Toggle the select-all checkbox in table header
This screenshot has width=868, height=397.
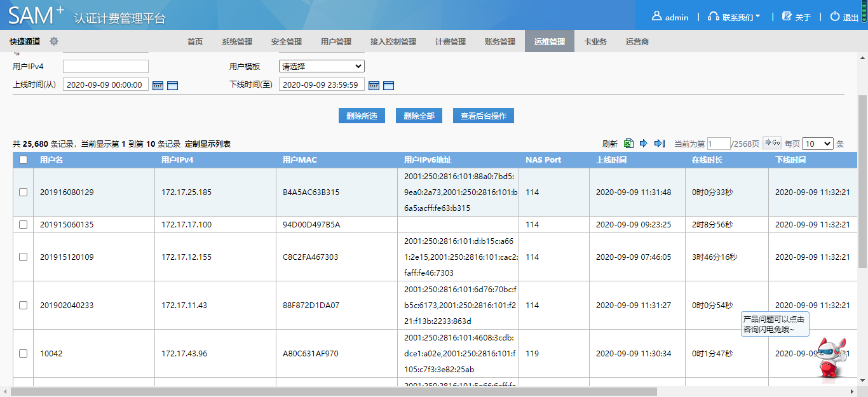24,160
